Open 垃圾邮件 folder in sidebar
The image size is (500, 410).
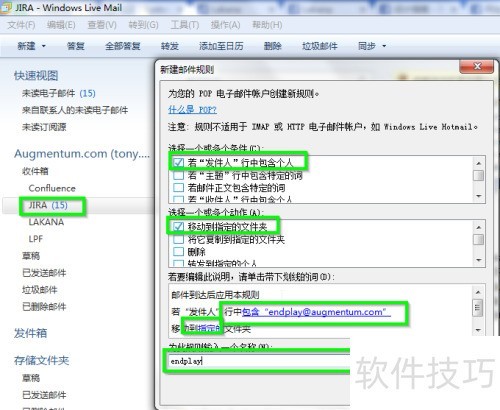coord(40,290)
